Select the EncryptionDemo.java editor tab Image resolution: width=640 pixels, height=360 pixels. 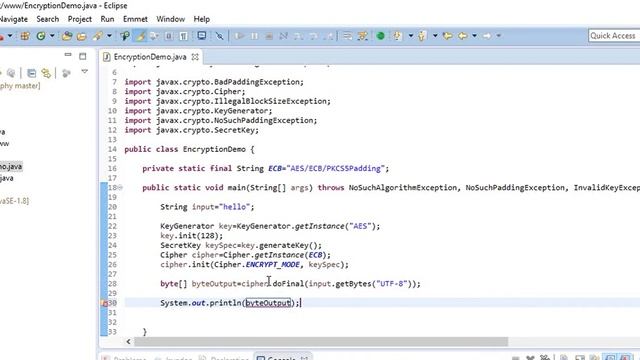150,57
